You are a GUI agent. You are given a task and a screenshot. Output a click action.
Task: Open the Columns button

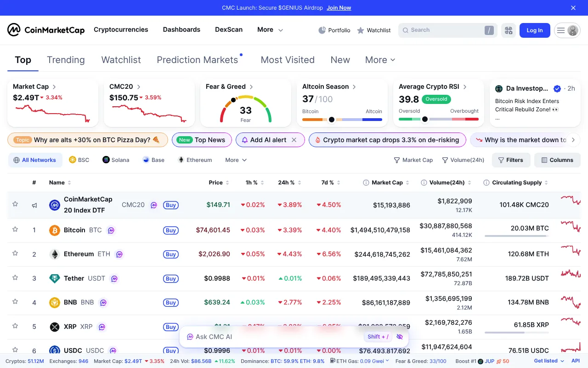(x=557, y=160)
